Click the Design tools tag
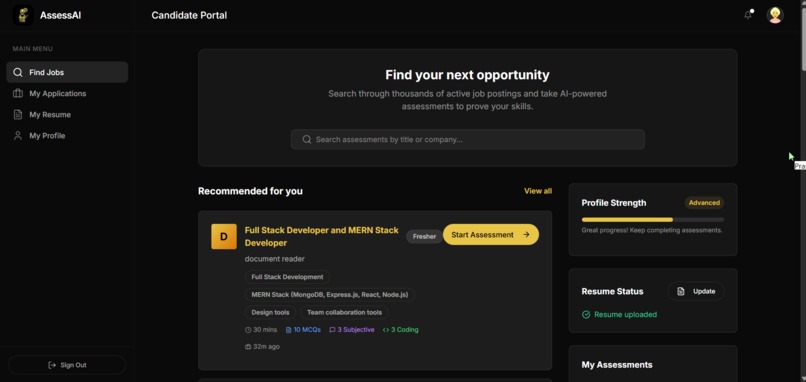 pyautogui.click(x=270, y=312)
